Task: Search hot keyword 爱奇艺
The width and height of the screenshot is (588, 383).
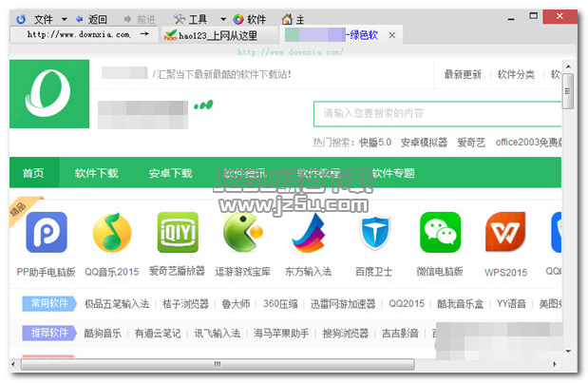Action: [x=471, y=143]
